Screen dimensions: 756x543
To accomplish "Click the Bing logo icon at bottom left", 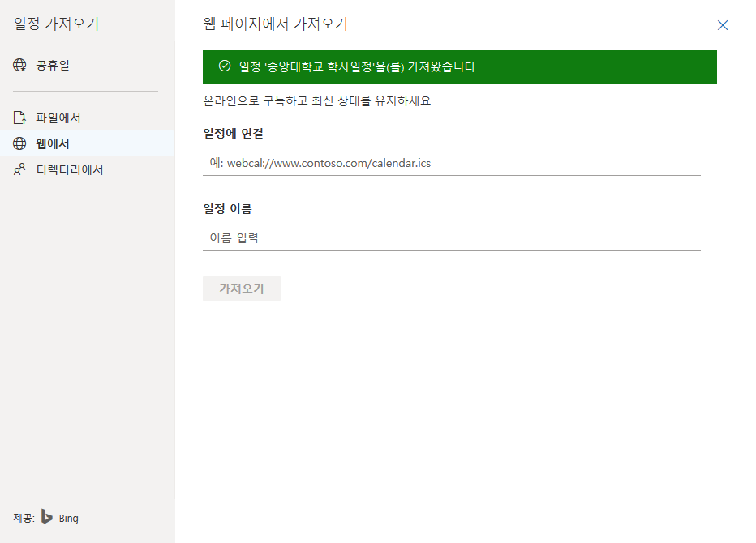I will (x=48, y=517).
